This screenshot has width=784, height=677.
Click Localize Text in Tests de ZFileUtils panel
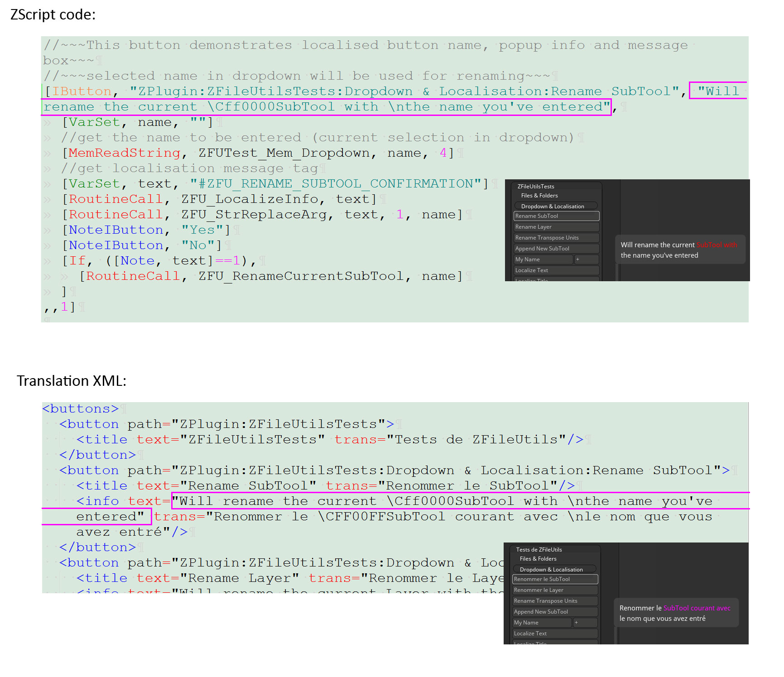point(555,634)
